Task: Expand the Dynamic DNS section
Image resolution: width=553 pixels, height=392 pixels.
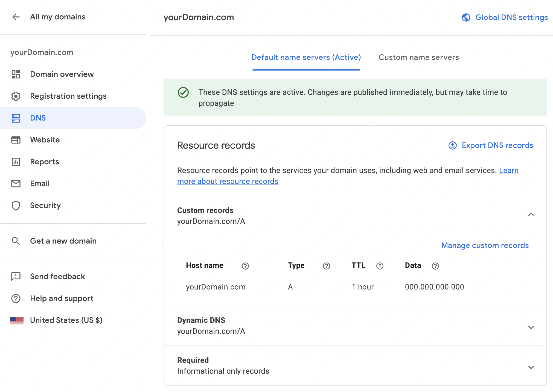Action: pos(531,327)
